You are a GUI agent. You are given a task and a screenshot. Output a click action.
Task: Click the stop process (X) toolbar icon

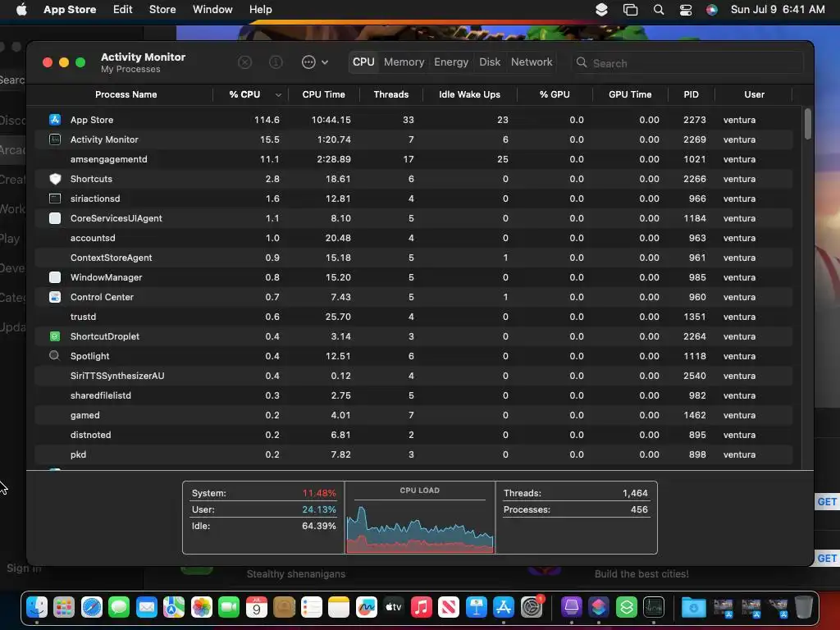click(x=244, y=62)
